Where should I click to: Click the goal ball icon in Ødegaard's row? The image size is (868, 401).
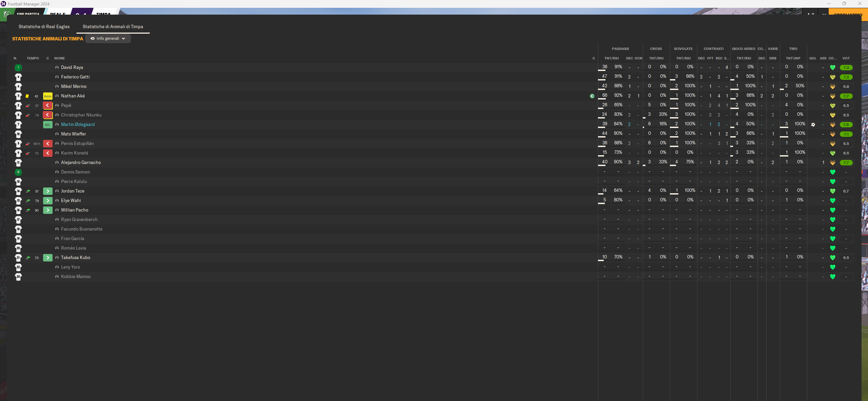pos(813,125)
